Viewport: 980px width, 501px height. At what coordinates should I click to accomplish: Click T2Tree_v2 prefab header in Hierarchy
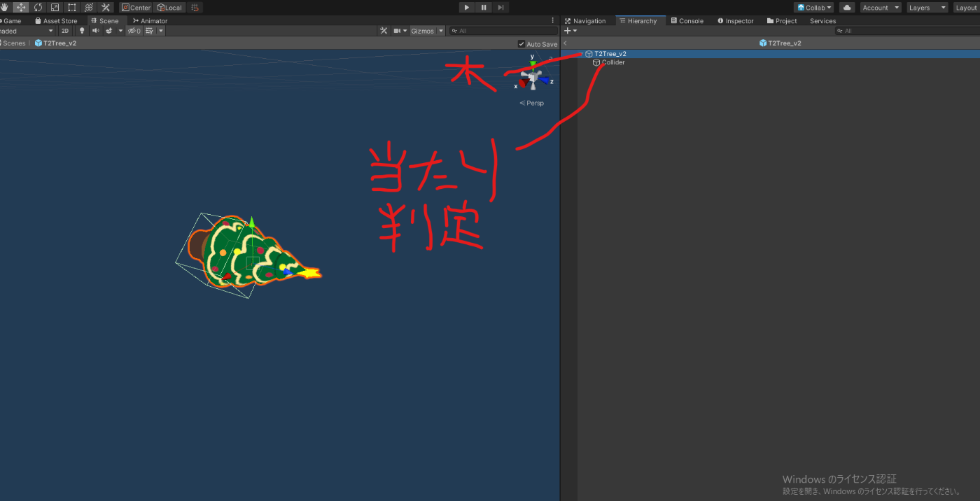pos(780,43)
